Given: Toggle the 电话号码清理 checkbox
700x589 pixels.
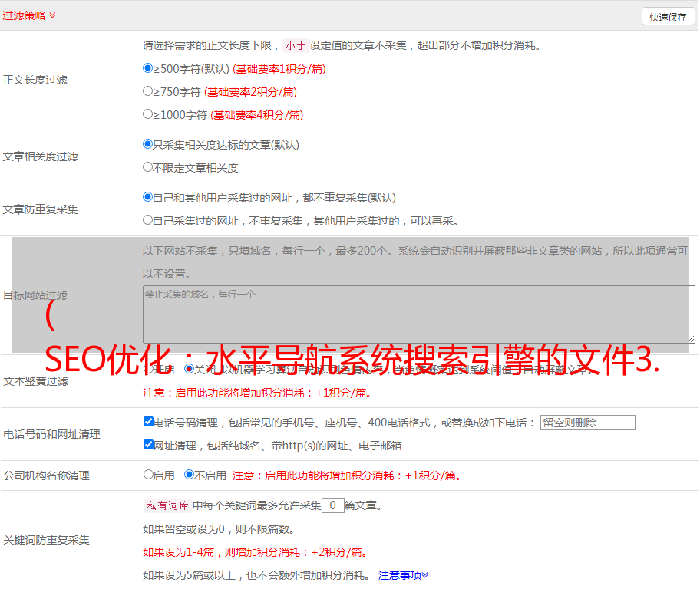Looking at the screenshot, I should 148,422.
